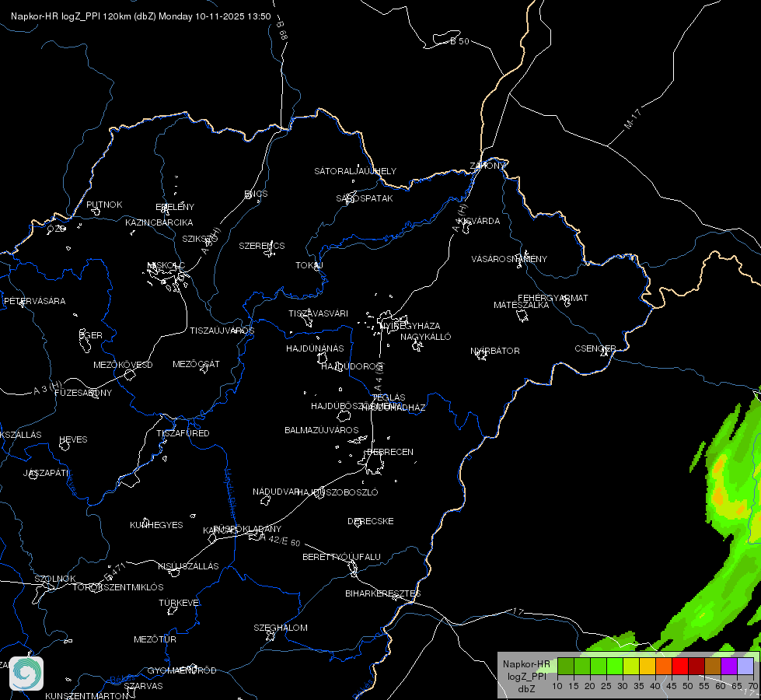Click the brown 55-60 dBZ legend swatch

click(x=713, y=666)
